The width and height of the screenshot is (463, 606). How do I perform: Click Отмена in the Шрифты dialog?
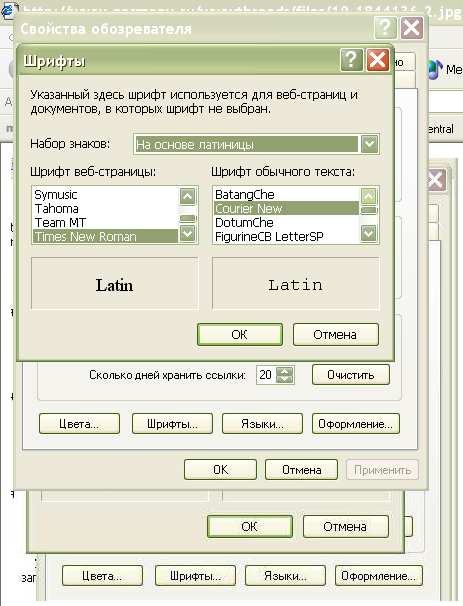(x=335, y=334)
